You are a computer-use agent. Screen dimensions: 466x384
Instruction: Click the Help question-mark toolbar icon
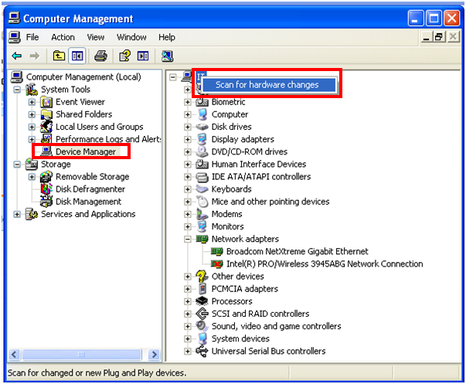pyautogui.click(x=125, y=56)
